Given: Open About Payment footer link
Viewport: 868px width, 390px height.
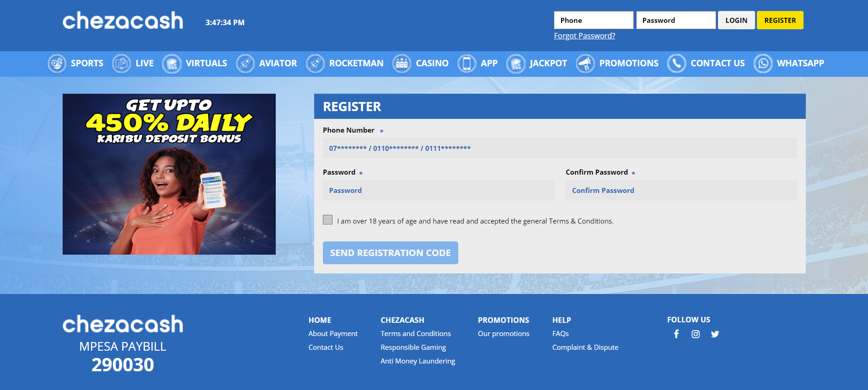Looking at the screenshot, I should coord(333,334).
